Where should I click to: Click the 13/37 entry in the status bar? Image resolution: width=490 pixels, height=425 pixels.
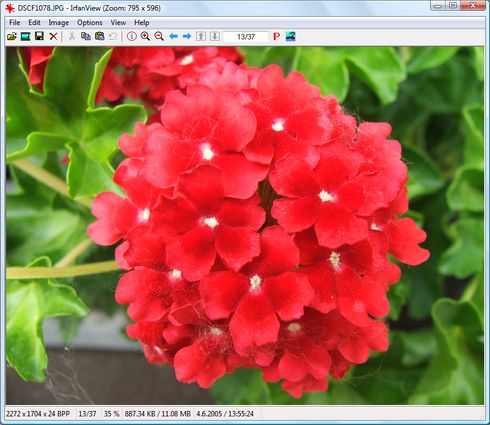click(87, 414)
